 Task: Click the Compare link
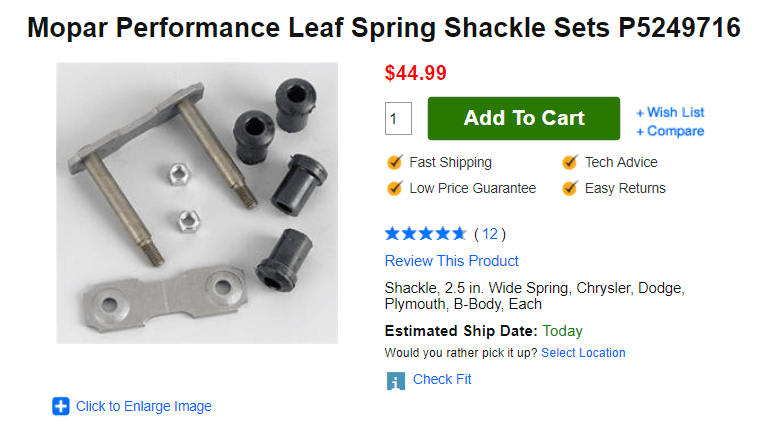point(675,131)
